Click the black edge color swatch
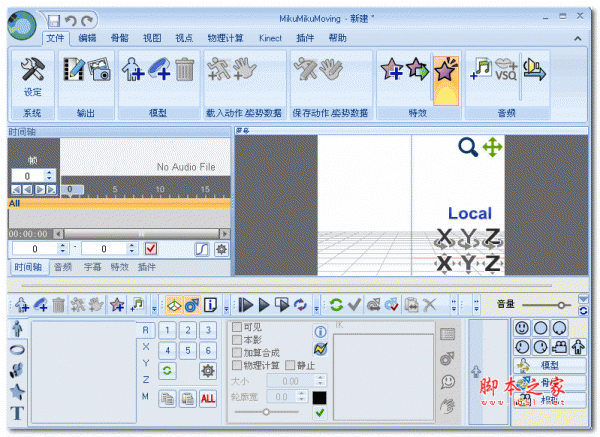Viewport: 600px width, 437px height. (x=320, y=398)
